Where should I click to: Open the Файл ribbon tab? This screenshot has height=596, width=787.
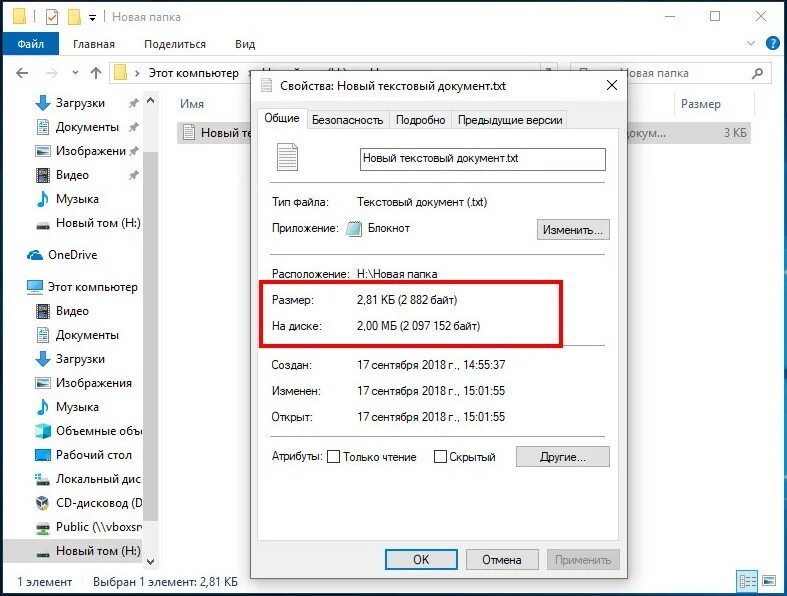tap(31, 44)
